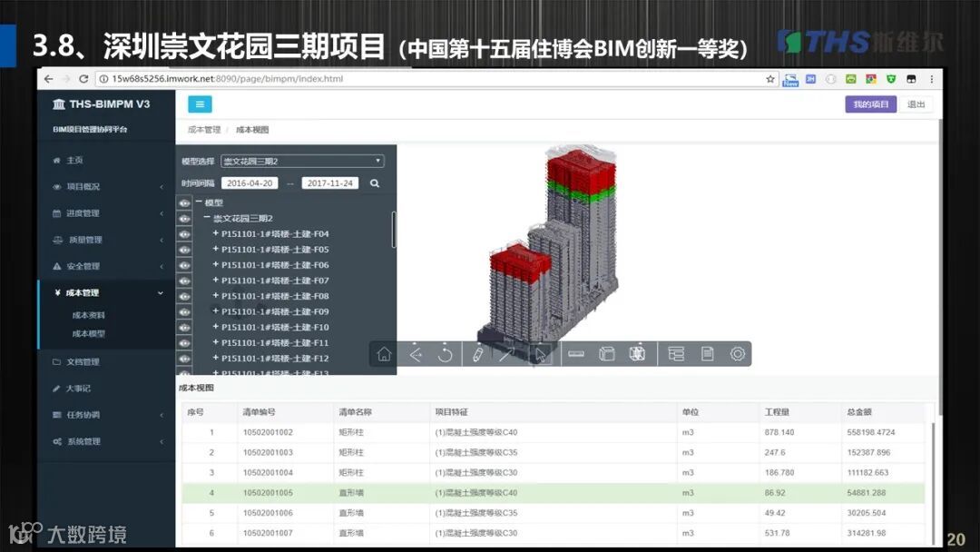Open the 模型选择 dropdown 崇文花园三期2
Viewport: 980px width, 552px height.
(302, 162)
